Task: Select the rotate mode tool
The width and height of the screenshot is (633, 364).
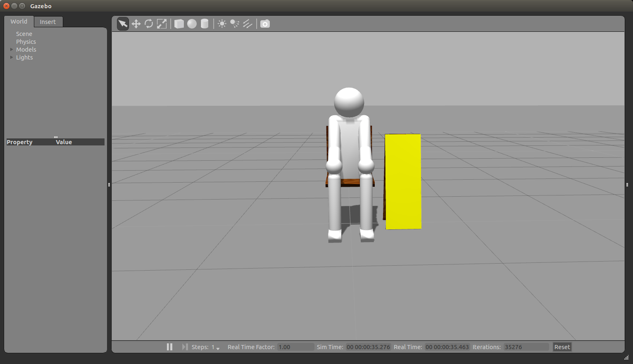Action: 149,24
